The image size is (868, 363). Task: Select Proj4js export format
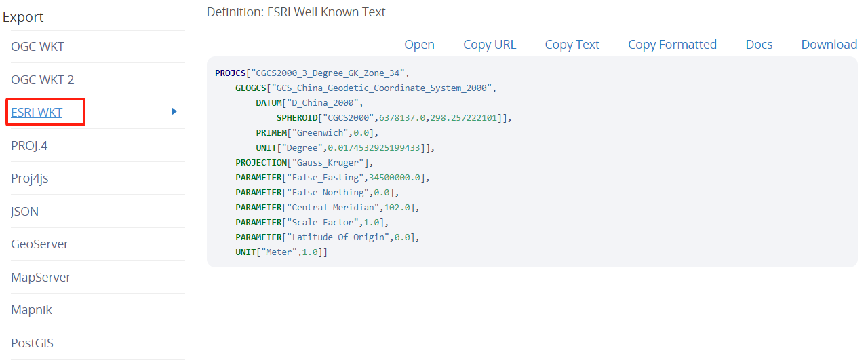pyautogui.click(x=29, y=178)
